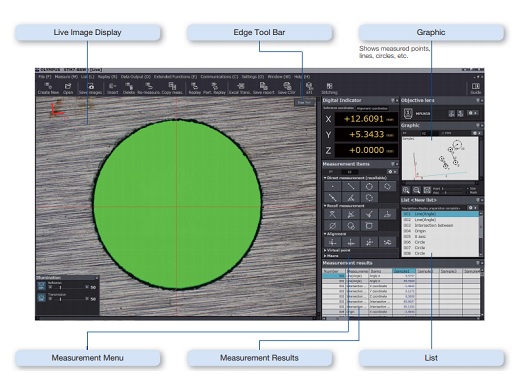Screen dimensions: 520x390
Task: Select the Angle direct measurement tool
Action: click(x=351, y=198)
